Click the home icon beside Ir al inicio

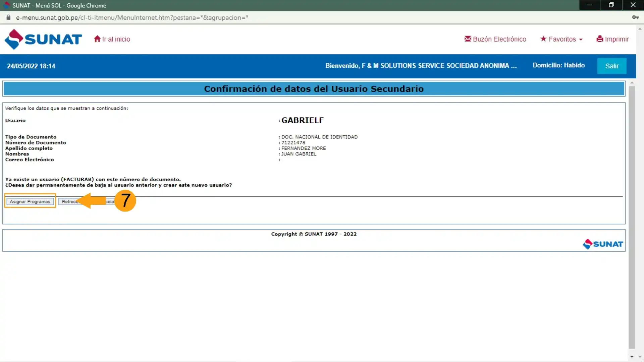tap(97, 39)
